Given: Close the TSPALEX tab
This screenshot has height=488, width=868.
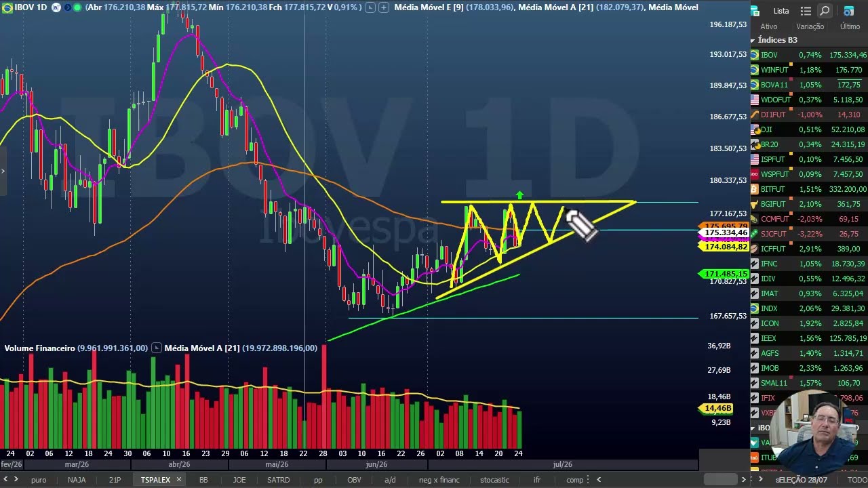Looking at the screenshot, I should click(179, 480).
